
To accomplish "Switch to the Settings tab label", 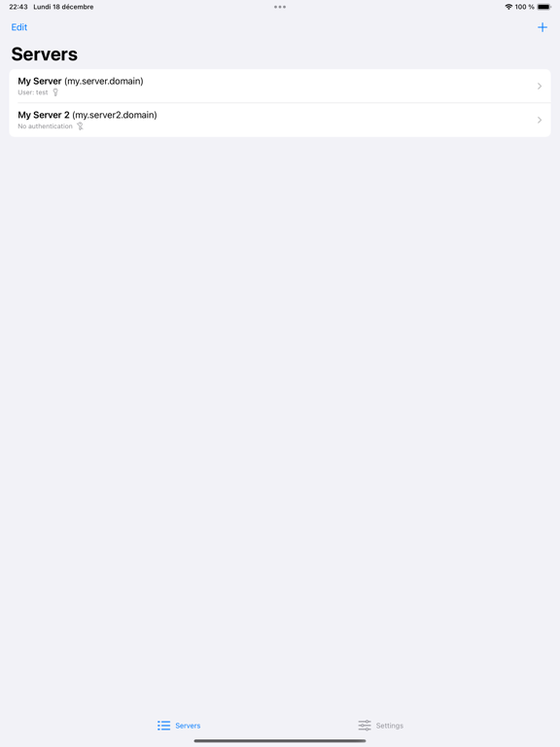I will click(x=390, y=726).
